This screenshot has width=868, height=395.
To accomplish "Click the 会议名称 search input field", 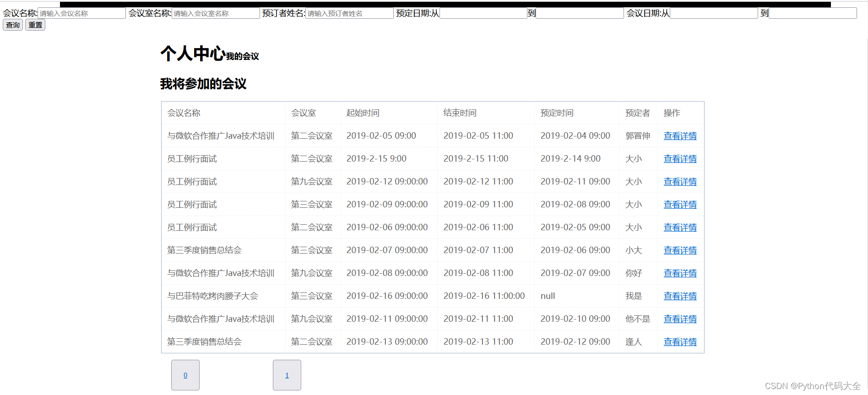I will [81, 13].
